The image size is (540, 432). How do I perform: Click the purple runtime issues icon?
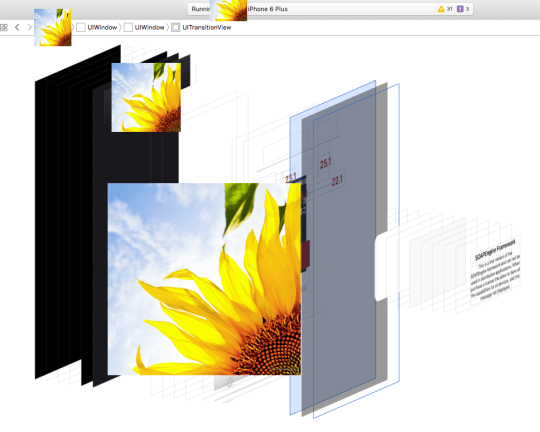pyautogui.click(x=460, y=9)
